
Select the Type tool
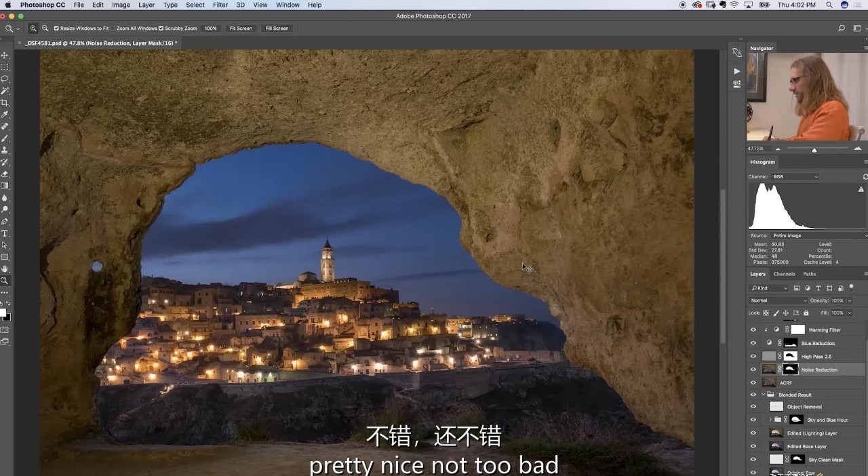[5, 233]
